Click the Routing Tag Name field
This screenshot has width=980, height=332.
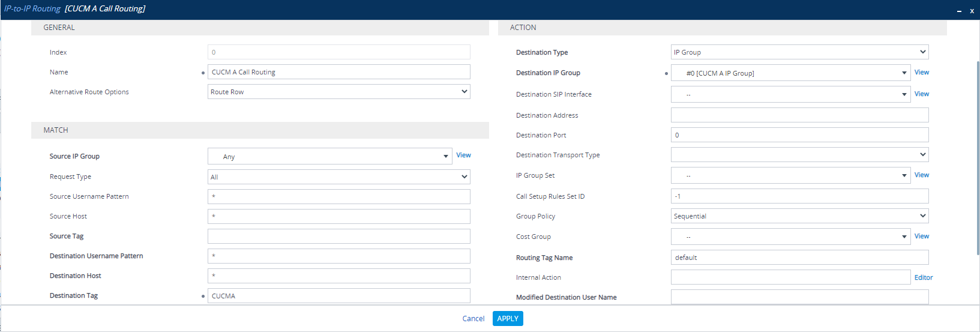pyautogui.click(x=799, y=258)
